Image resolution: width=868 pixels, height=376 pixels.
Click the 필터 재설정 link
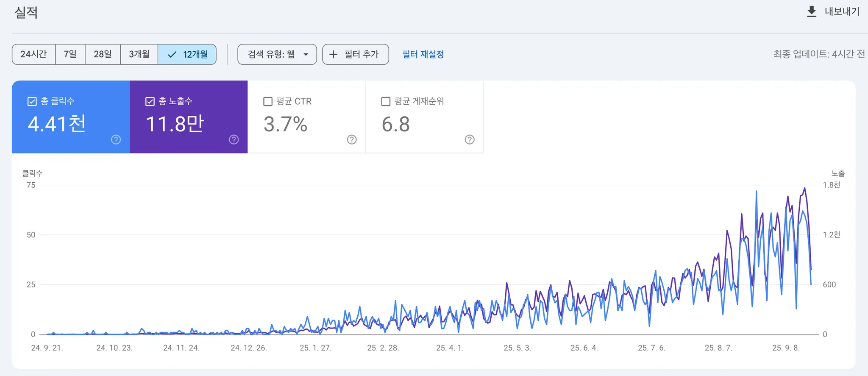[423, 54]
